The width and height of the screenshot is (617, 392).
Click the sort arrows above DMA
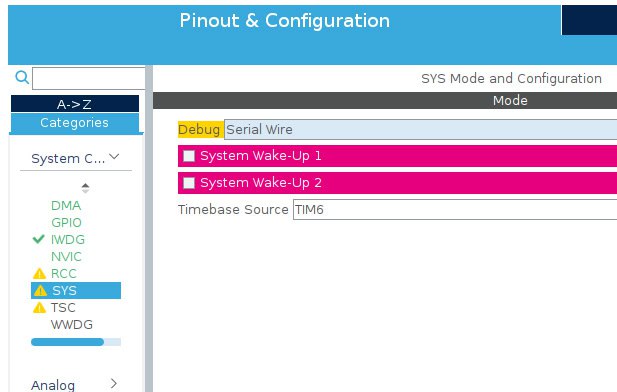coord(85,188)
